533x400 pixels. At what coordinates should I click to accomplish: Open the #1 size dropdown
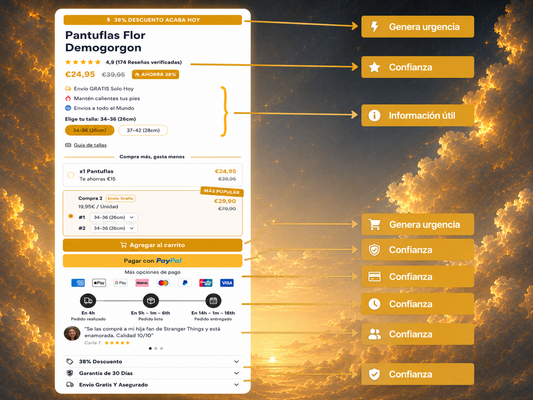pyautogui.click(x=114, y=218)
